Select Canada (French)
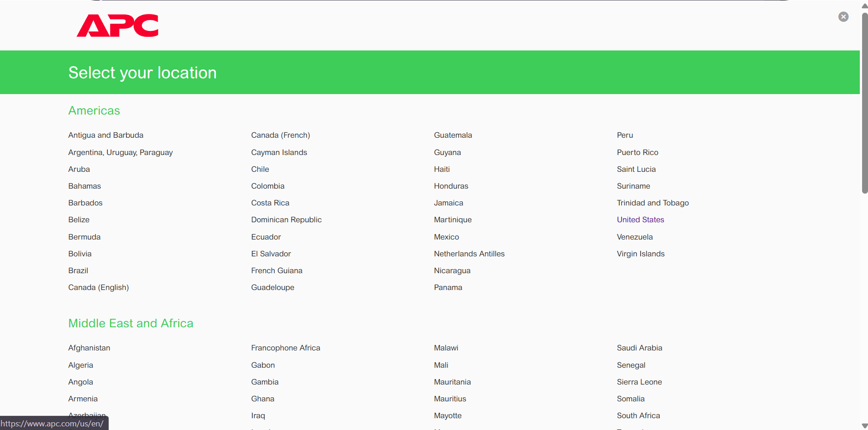Screen dimensions: 868x430 click(x=281, y=135)
